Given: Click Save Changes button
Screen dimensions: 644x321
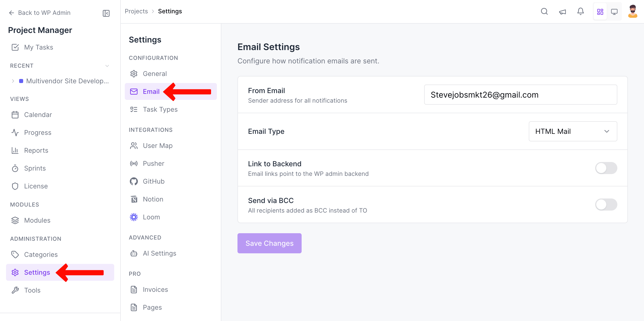Looking at the screenshot, I should (269, 243).
